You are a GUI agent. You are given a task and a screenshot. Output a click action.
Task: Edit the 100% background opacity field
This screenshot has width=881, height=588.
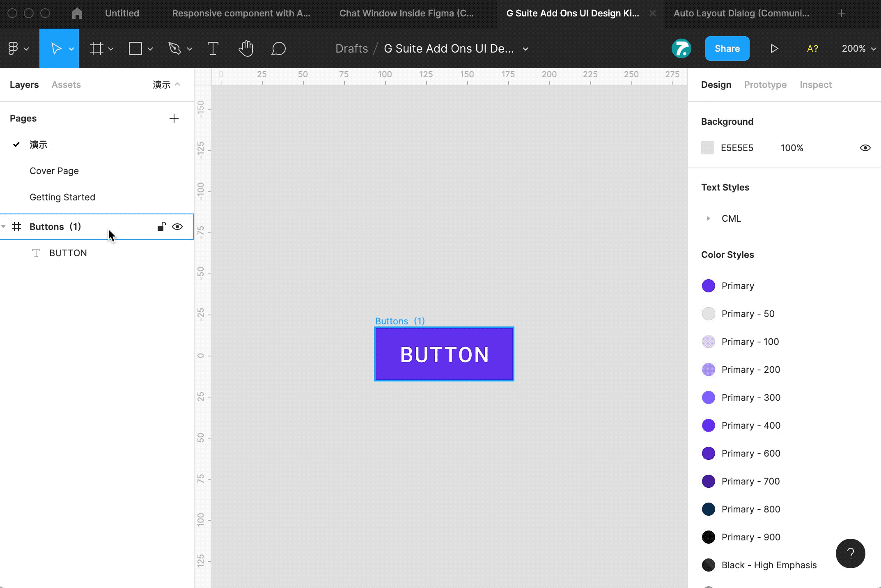point(792,148)
